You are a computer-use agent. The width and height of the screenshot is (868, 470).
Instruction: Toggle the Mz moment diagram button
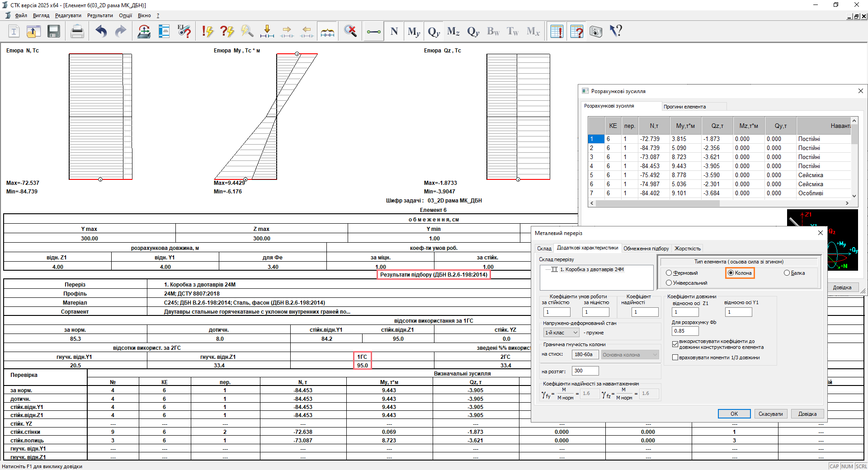453,31
